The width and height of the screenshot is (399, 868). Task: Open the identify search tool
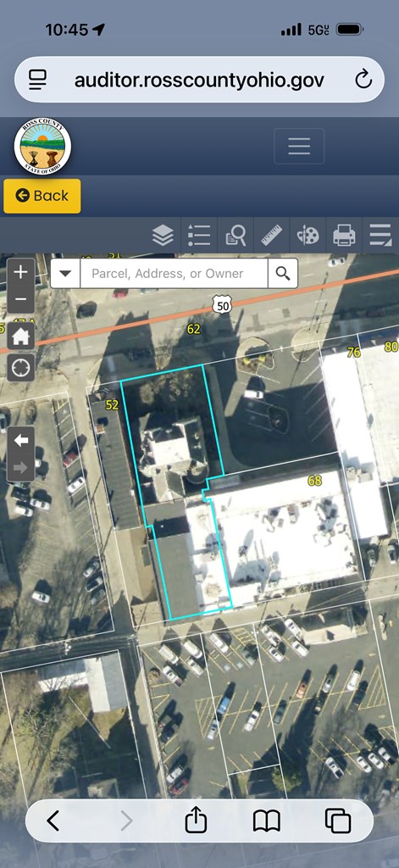click(236, 236)
